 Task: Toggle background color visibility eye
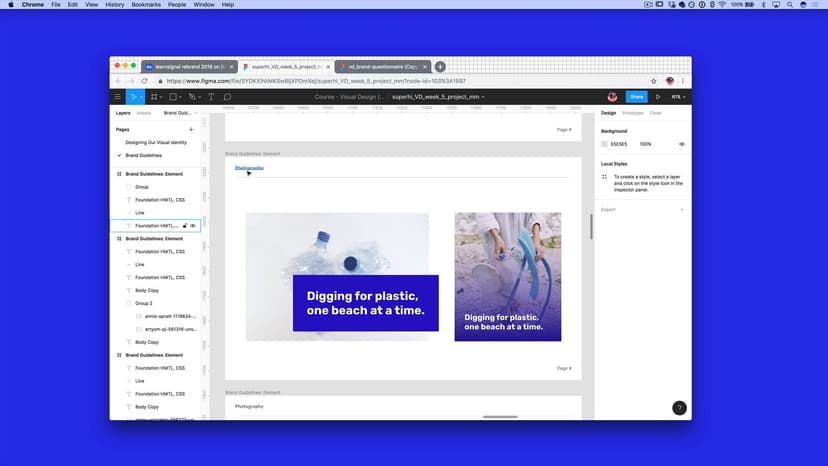(x=682, y=144)
